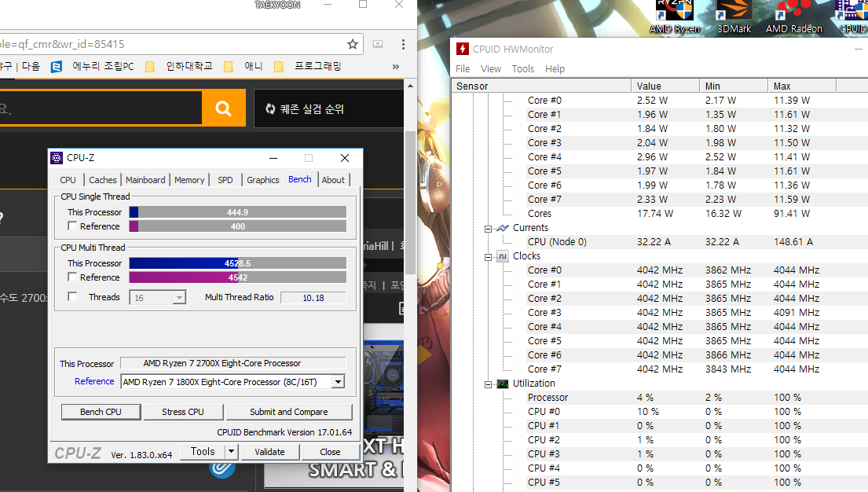Click the Min column header
The image size is (868, 492).
[734, 86]
